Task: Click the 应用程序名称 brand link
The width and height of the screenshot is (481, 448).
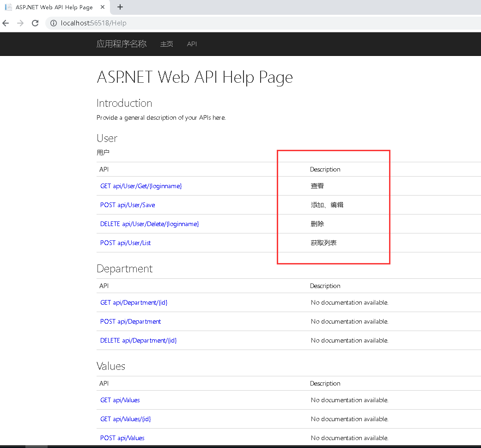Action: 122,44
